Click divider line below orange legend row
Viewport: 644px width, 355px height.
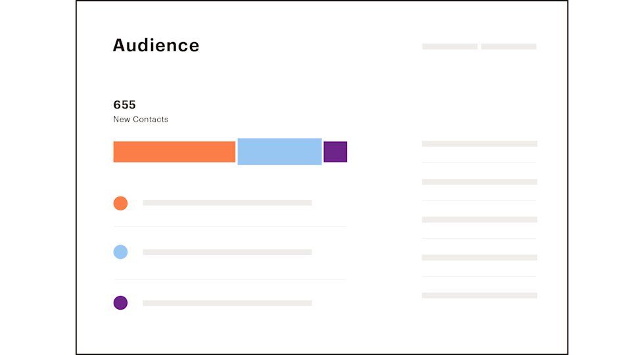(x=230, y=227)
